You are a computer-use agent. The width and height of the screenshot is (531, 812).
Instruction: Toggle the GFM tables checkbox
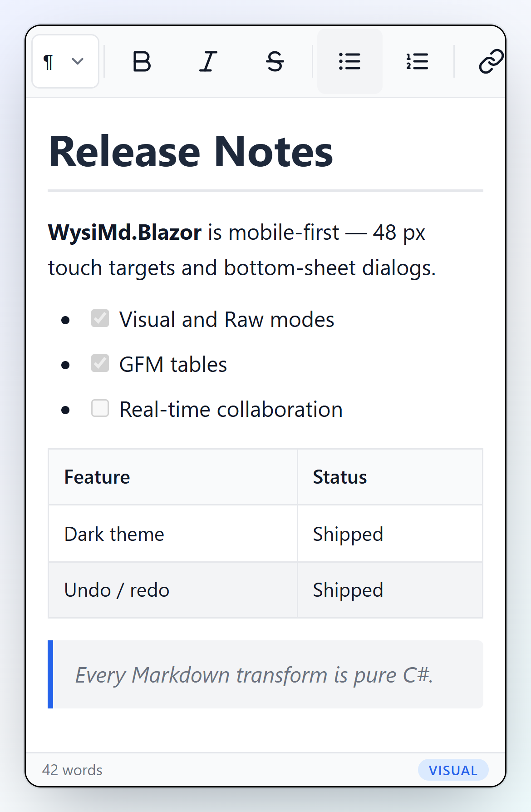(100, 363)
